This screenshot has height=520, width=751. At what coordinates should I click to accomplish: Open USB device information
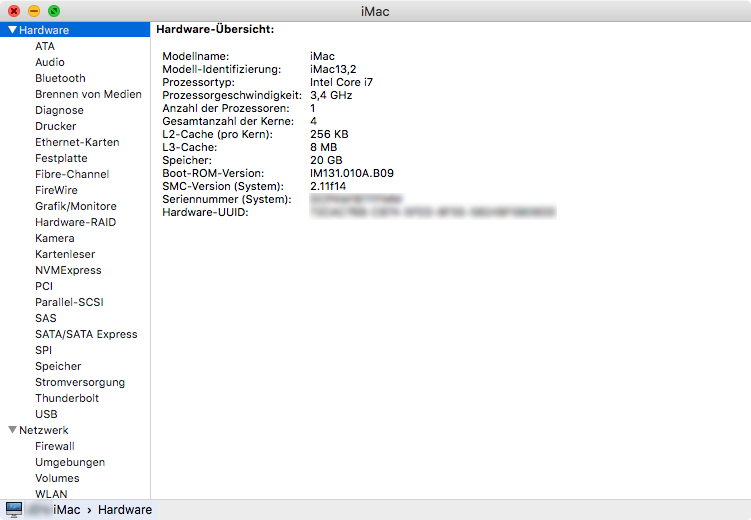pos(46,414)
